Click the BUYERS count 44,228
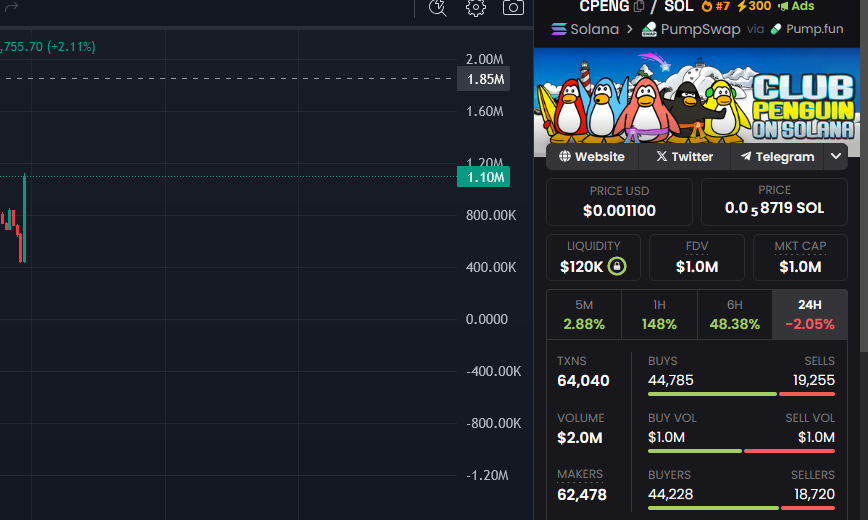This screenshot has width=868, height=520. (x=670, y=494)
